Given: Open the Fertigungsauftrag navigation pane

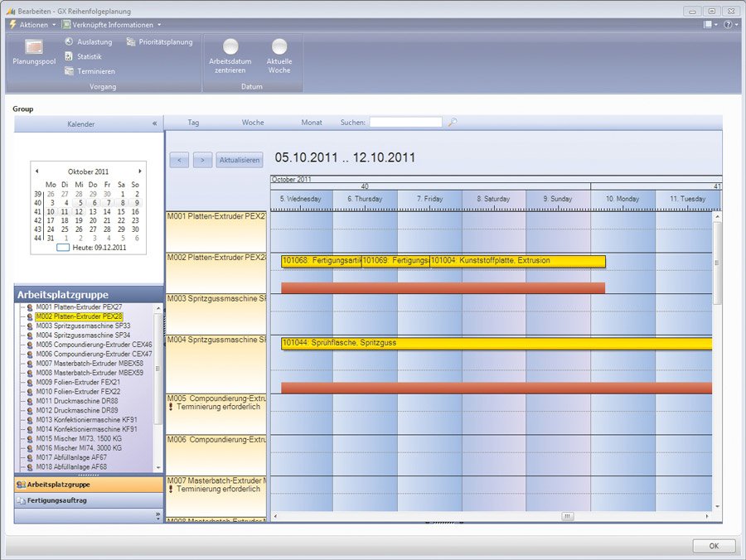Looking at the screenshot, I should click(89, 500).
